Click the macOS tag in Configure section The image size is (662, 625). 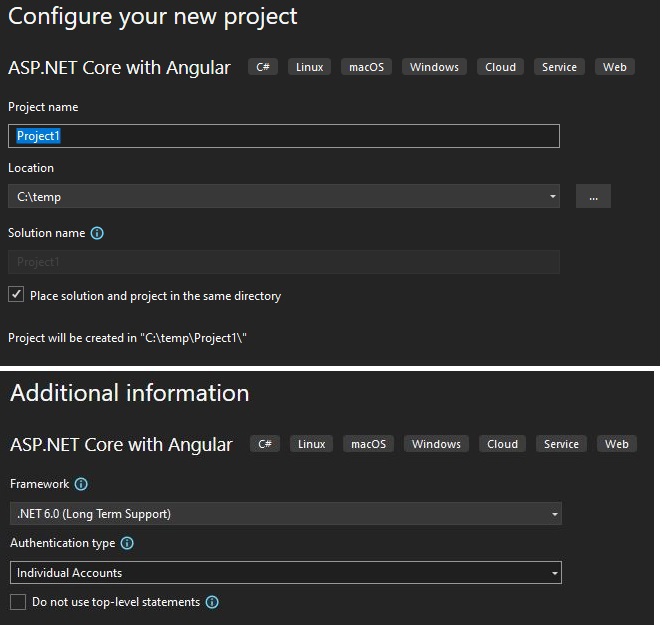(x=366, y=67)
